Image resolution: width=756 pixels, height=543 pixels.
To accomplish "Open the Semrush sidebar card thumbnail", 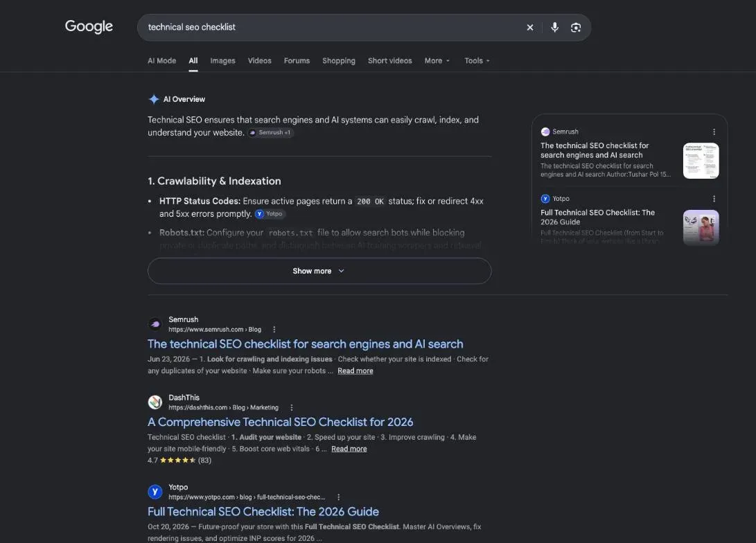I will (701, 161).
